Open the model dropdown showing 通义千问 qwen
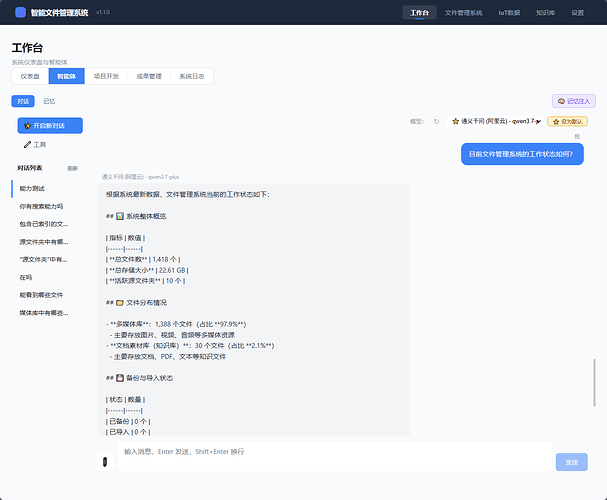Image resolution: width=607 pixels, height=500 pixels. 495,122
